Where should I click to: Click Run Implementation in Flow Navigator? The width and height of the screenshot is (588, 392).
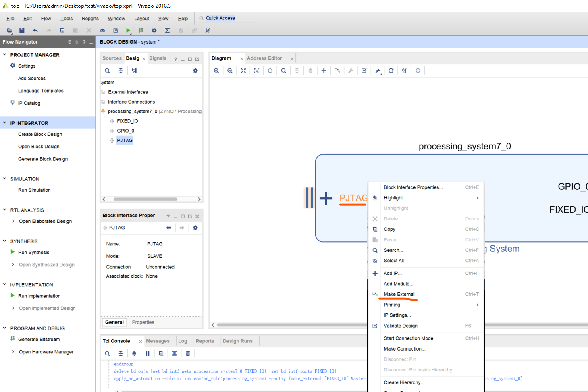point(39,296)
